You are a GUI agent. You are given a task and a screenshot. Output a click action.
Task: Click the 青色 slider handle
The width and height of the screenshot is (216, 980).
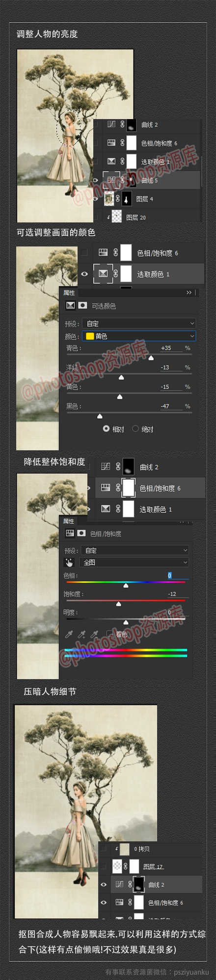click(x=151, y=358)
